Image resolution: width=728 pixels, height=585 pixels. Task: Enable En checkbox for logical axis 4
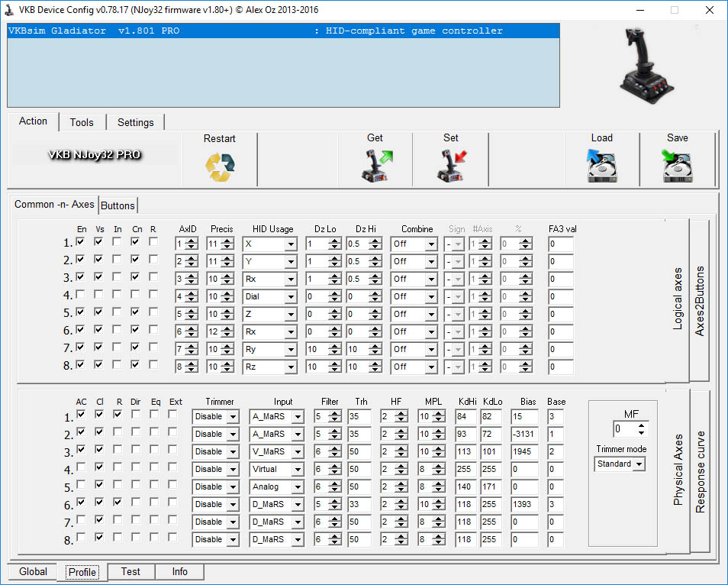coord(80,294)
